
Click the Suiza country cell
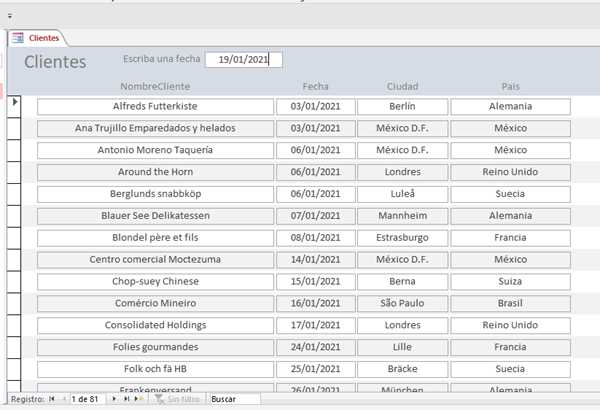(510, 281)
